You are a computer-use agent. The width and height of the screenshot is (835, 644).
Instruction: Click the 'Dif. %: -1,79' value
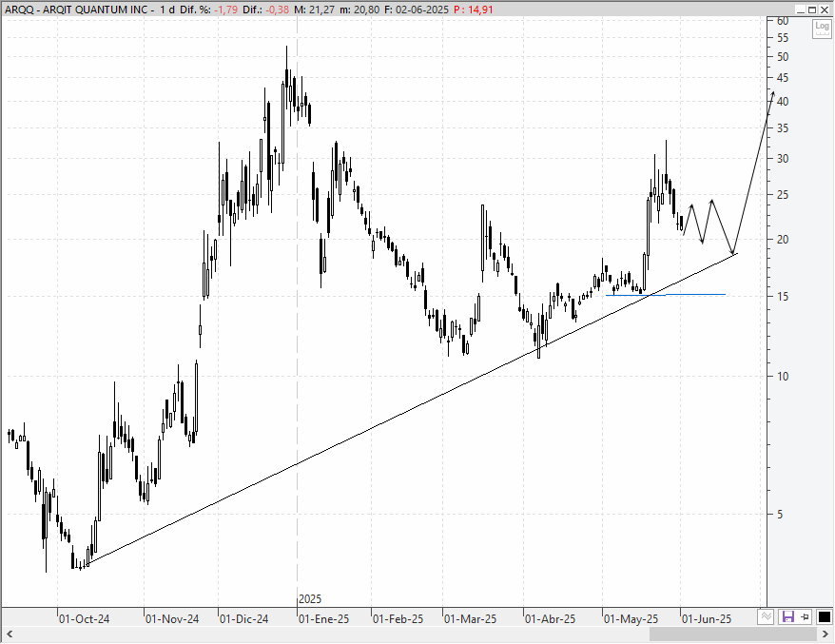point(209,10)
